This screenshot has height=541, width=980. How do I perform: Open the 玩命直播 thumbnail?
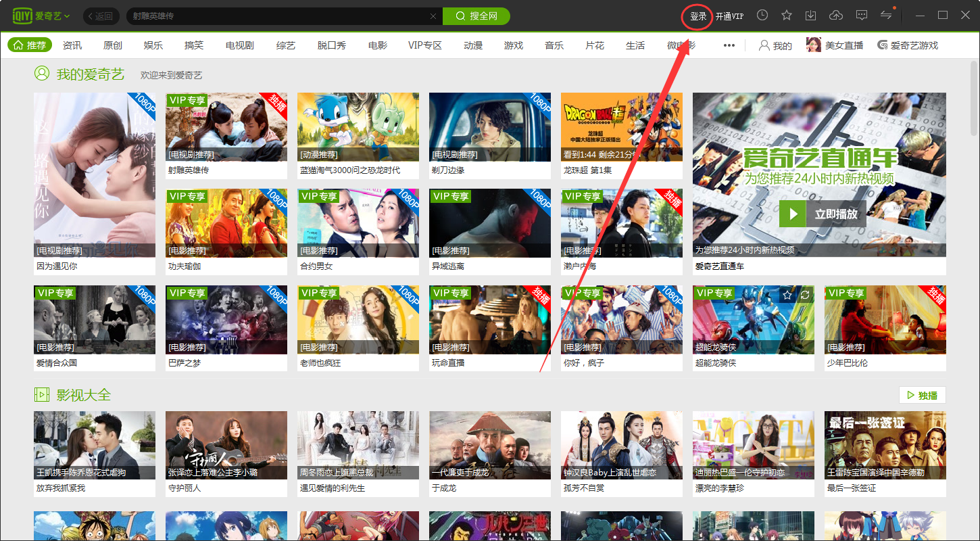coord(490,320)
